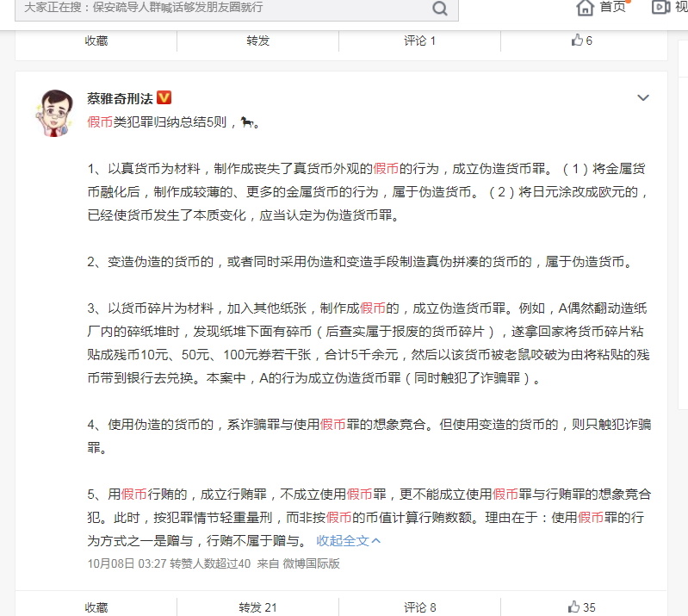Image resolution: width=688 pixels, height=616 pixels.
Task: Click the orange V verified badge
Action: coord(164,97)
